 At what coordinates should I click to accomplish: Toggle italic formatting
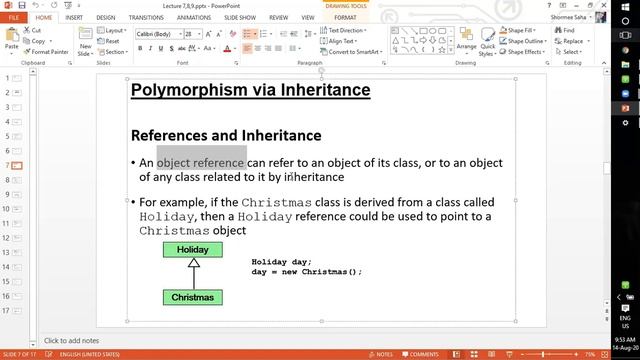(x=150, y=49)
